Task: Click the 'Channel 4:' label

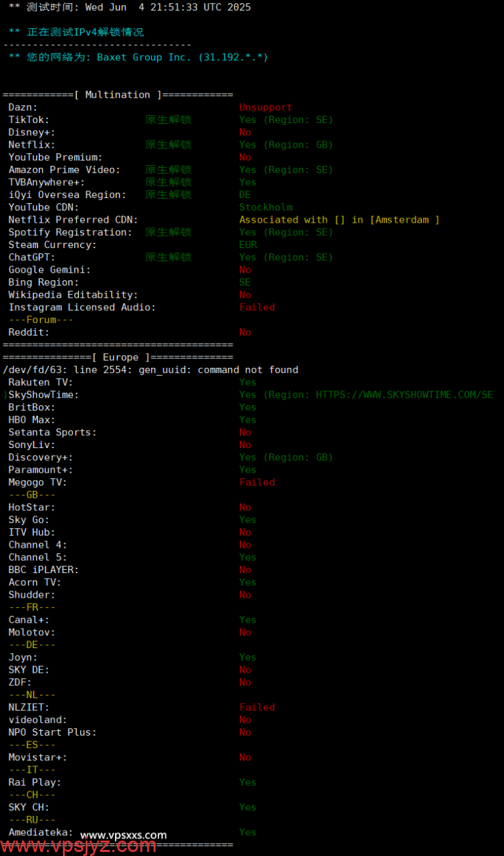Action: coord(38,544)
